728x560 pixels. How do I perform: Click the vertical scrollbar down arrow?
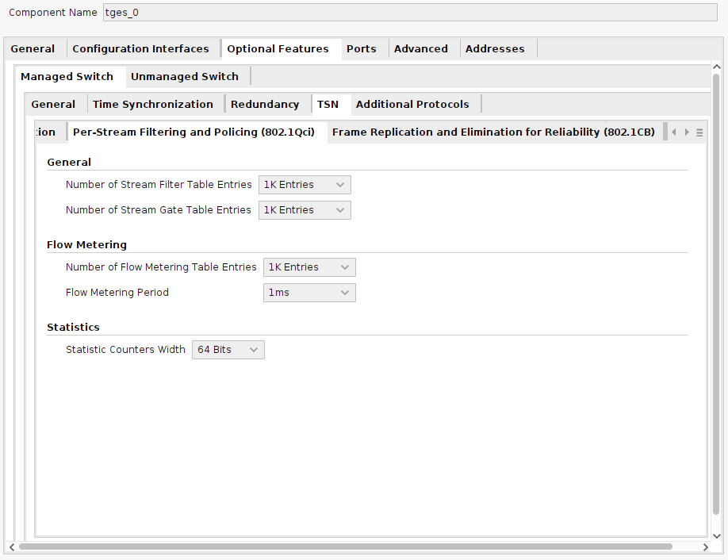click(716, 536)
